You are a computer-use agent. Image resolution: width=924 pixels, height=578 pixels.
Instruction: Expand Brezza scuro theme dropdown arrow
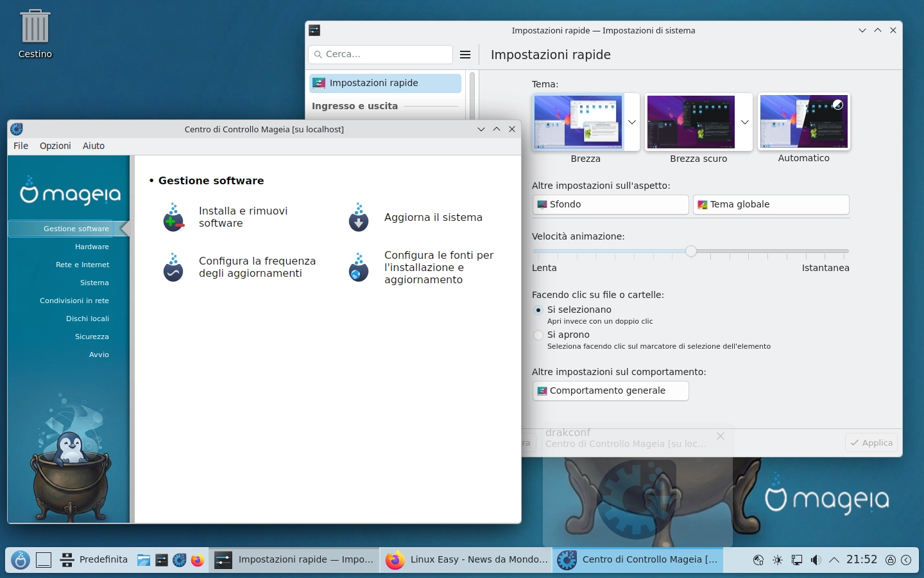pos(745,122)
